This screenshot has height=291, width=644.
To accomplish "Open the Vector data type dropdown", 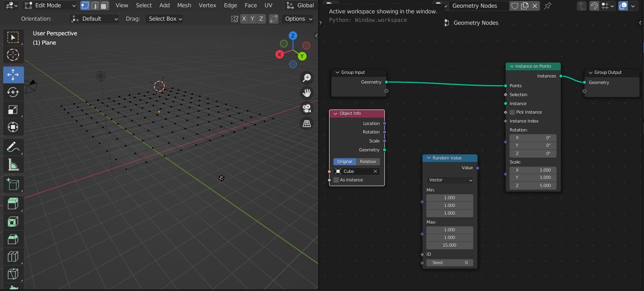I will pyautogui.click(x=450, y=180).
